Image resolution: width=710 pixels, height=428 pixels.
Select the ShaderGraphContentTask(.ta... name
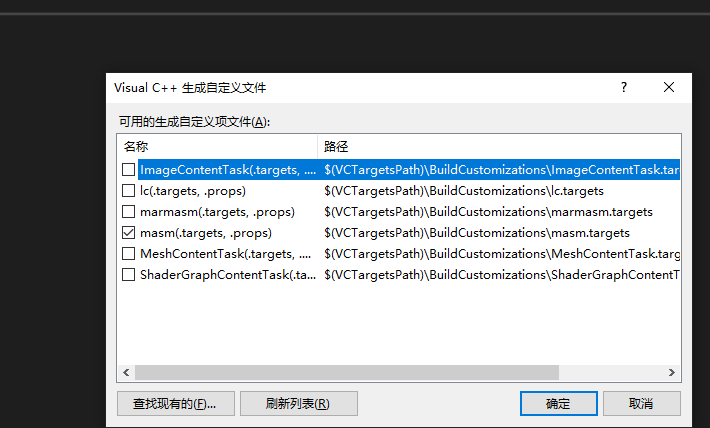[x=228, y=274]
